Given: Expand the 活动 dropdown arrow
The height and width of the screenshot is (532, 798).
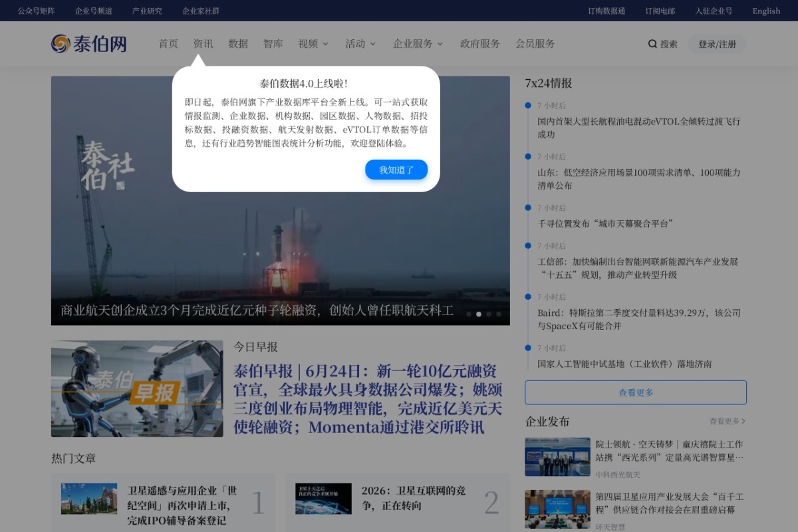Looking at the screenshot, I should pyautogui.click(x=372, y=44).
